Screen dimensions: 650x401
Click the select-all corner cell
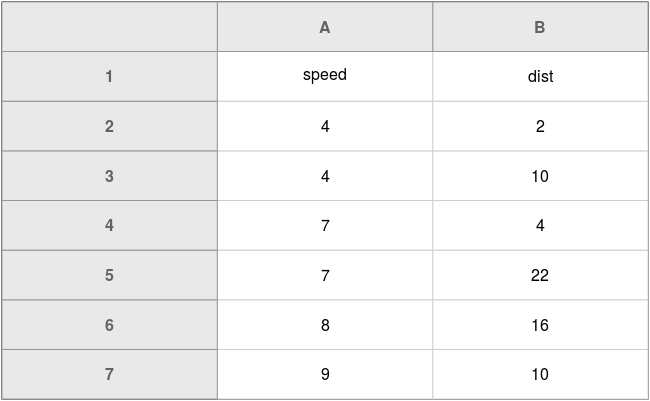(x=109, y=27)
